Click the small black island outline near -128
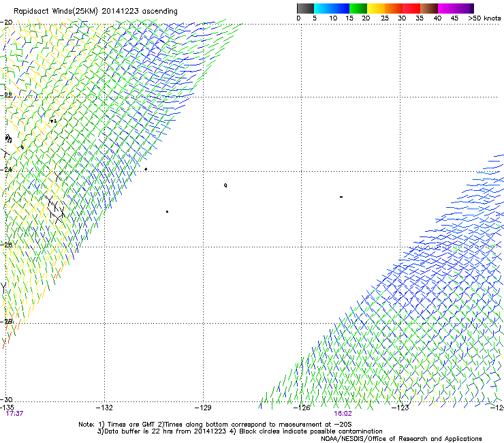 tap(225, 185)
